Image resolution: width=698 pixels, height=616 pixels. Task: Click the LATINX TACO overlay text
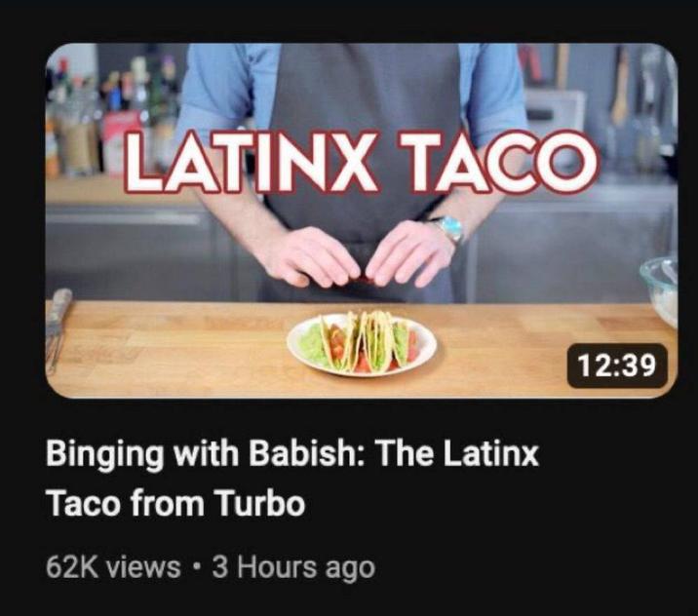click(360, 162)
